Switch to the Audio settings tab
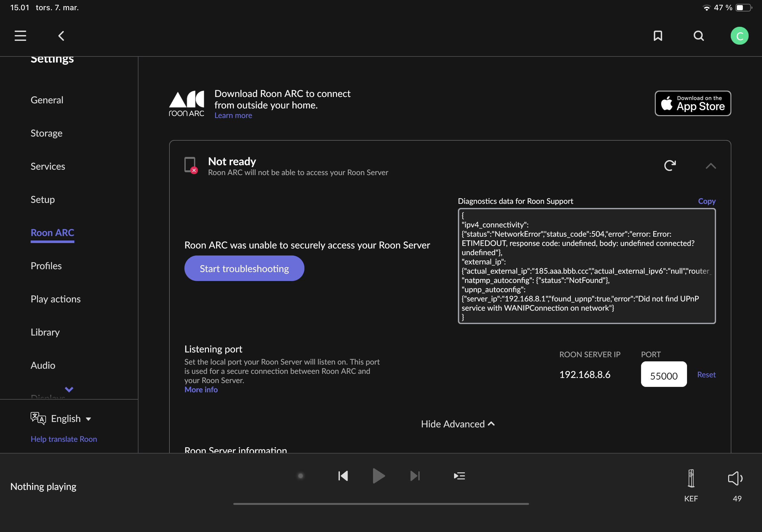 (x=43, y=365)
